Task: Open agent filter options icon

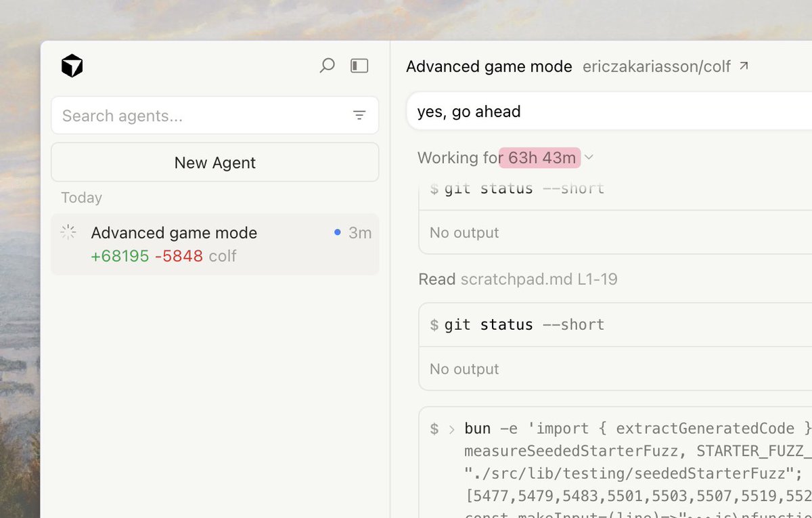Action: [359, 115]
